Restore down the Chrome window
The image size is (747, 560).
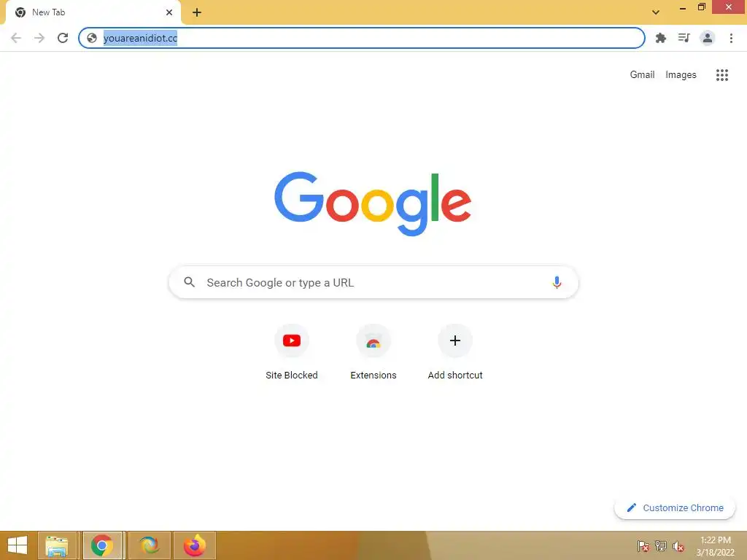(x=701, y=7)
